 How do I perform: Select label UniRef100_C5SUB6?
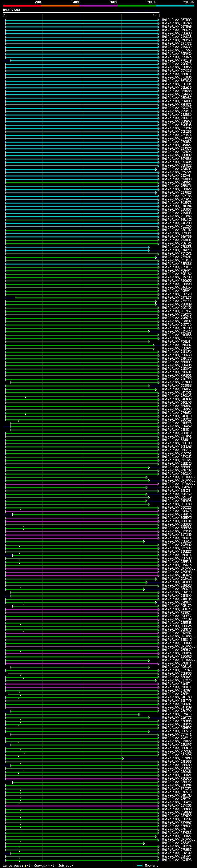click(177, 386)
